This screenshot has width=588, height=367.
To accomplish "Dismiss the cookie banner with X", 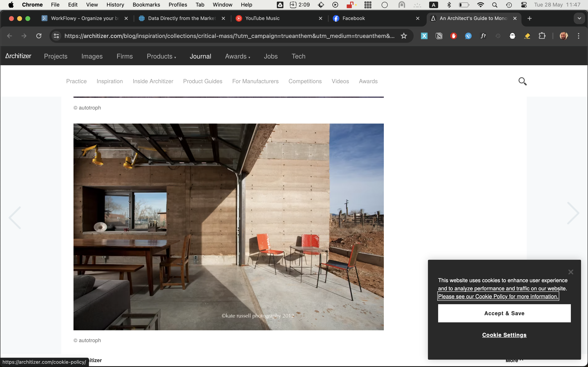I will 570,272.
